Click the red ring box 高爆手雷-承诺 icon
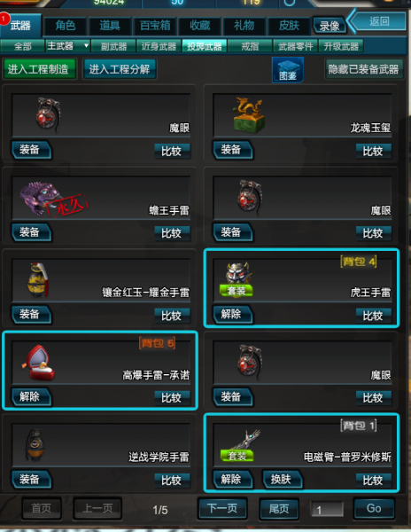 click(x=38, y=363)
